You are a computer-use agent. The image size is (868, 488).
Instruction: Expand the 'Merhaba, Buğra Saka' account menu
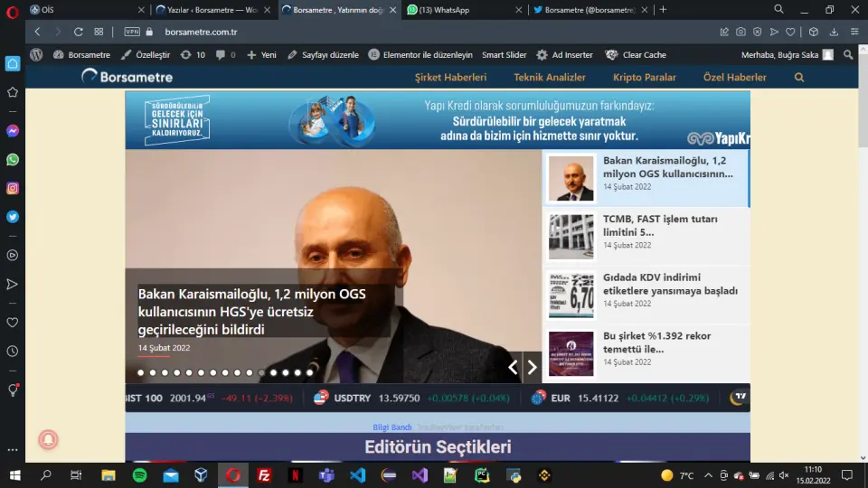787,55
